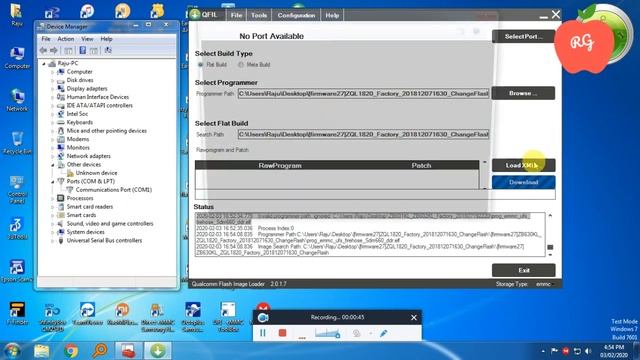
Task: Click Browse button for programmer path
Action: coord(523,93)
